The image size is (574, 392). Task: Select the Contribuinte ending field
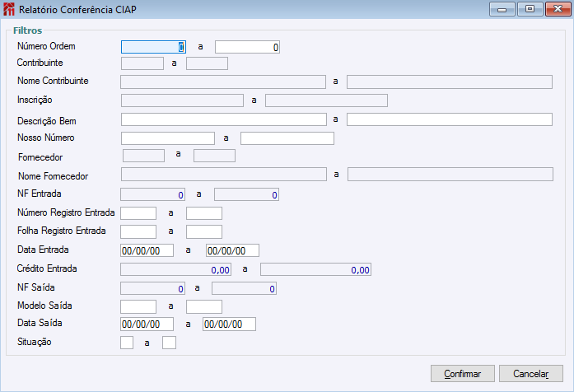[208, 63]
